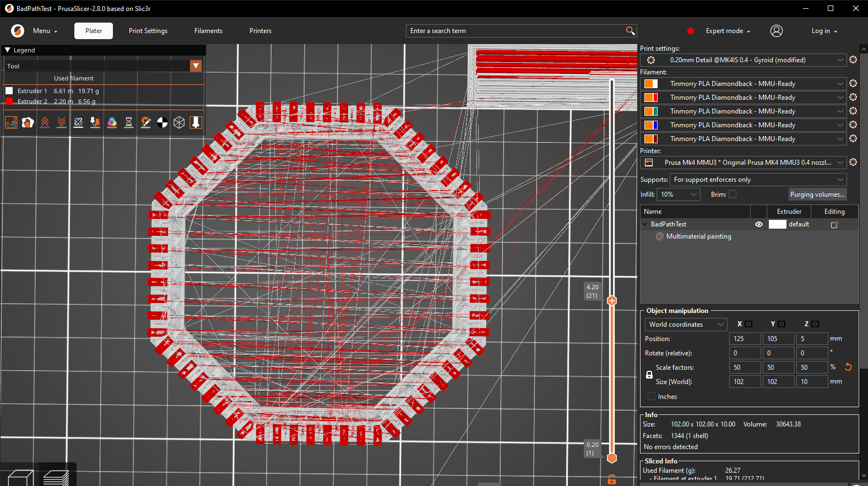868x486 pixels.
Task: Edit first filament preset via its gear icon
Action: tap(853, 83)
